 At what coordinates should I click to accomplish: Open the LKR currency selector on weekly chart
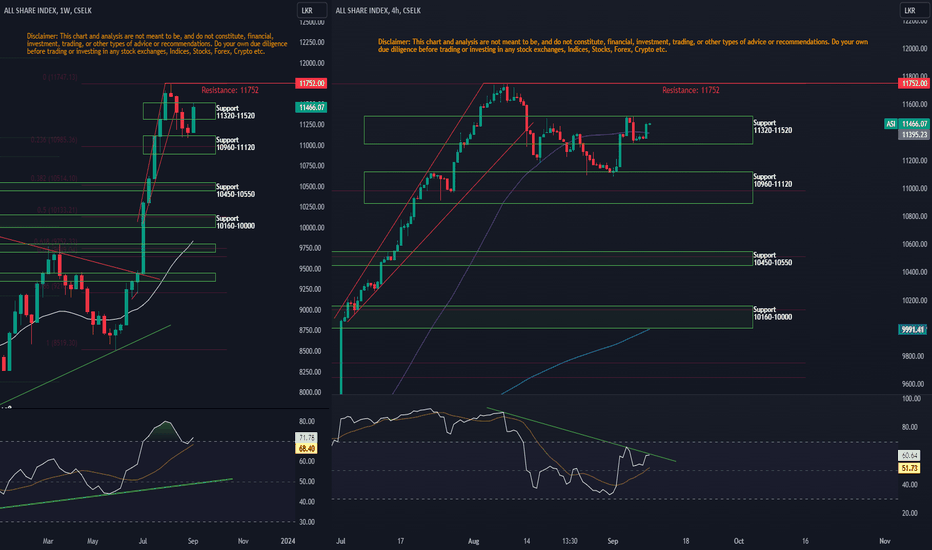(x=311, y=10)
